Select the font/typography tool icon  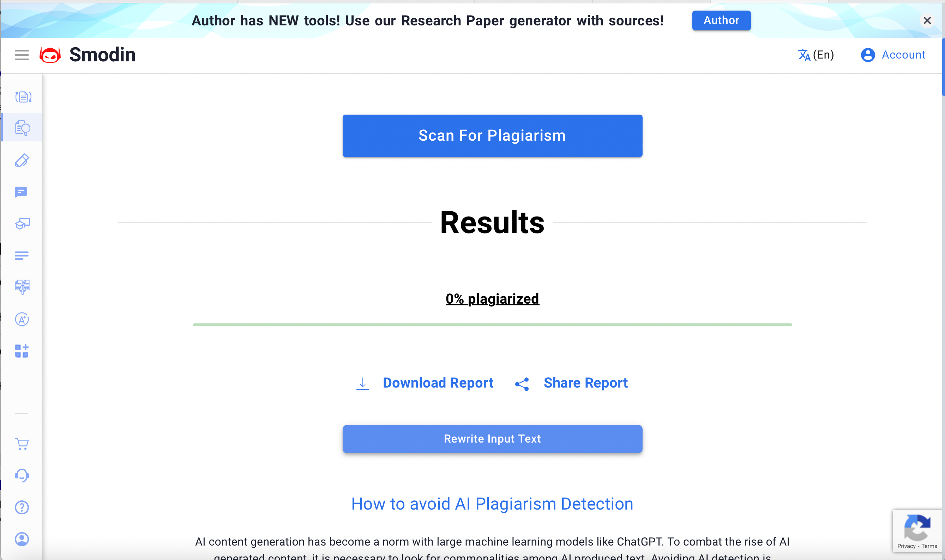tap(21, 319)
